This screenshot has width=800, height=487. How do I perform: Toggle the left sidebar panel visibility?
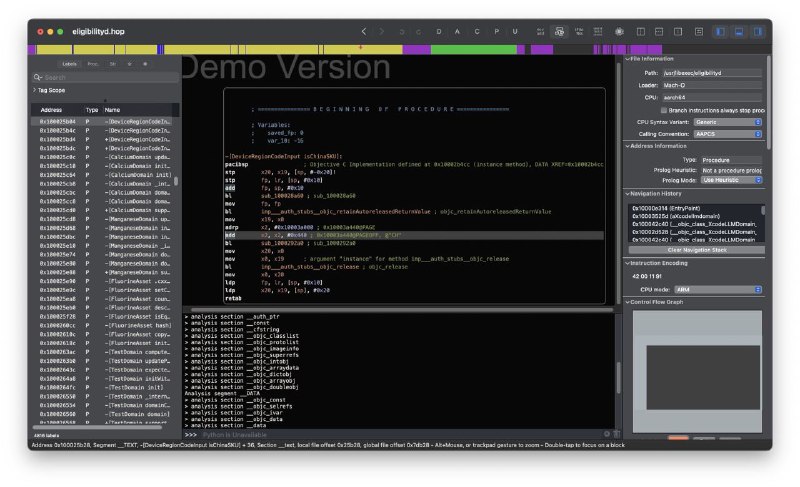720,32
